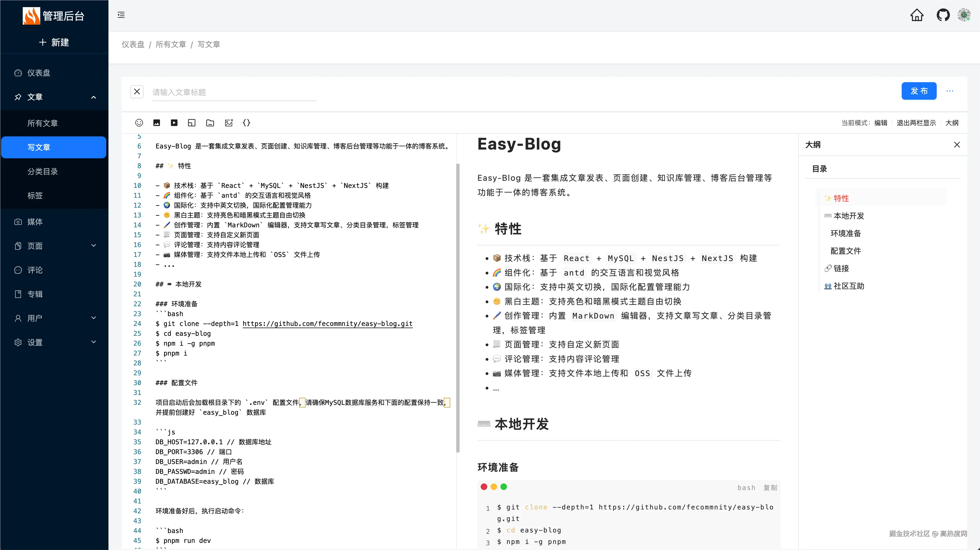Click the insert image toolbar icon

tap(156, 122)
